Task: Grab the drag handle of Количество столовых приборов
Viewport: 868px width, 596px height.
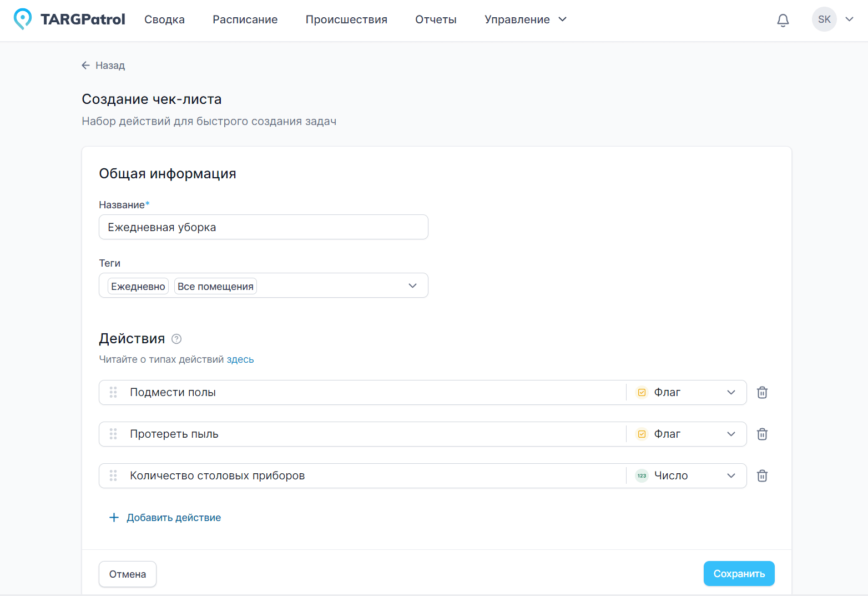Action: [113, 475]
